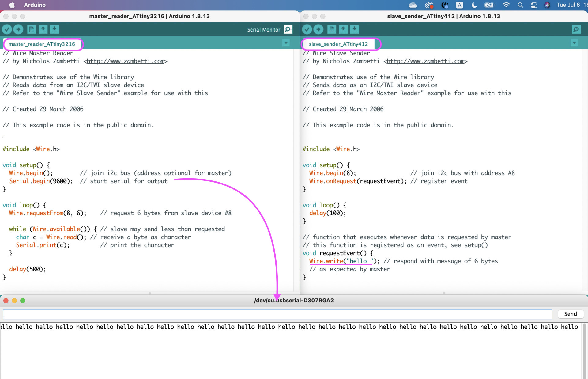The image size is (588, 379).
Task: Click keyboard input source A icon
Action: point(459,5)
